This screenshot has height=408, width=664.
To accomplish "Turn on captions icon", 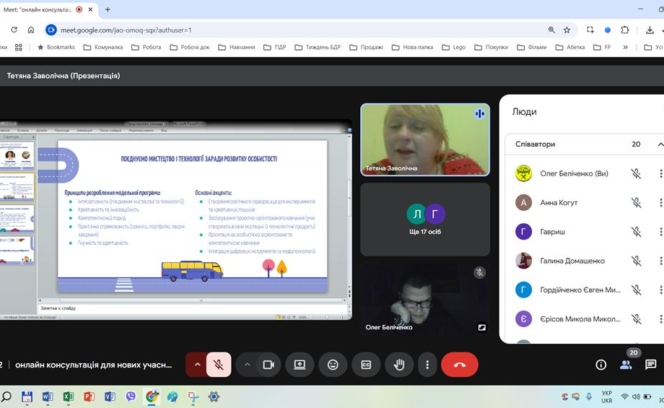I will [366, 365].
